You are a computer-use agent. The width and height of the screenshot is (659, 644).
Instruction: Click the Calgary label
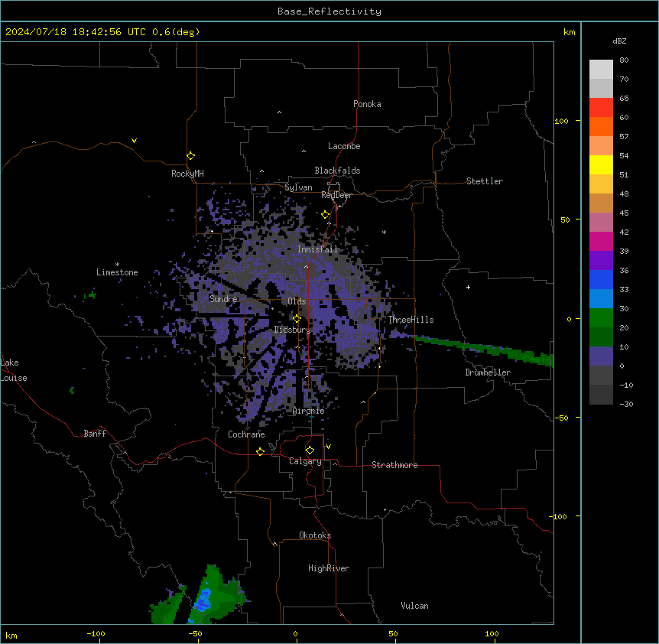[x=306, y=461]
